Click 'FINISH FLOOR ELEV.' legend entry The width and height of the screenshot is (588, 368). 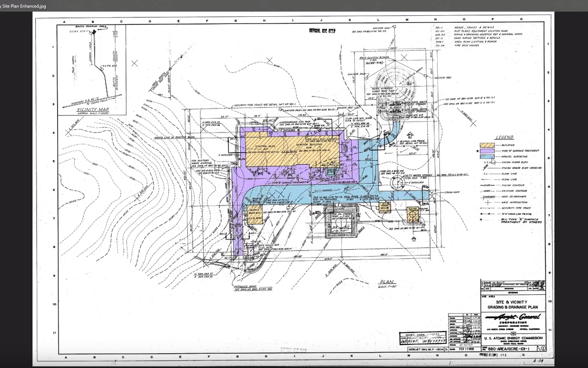point(514,162)
